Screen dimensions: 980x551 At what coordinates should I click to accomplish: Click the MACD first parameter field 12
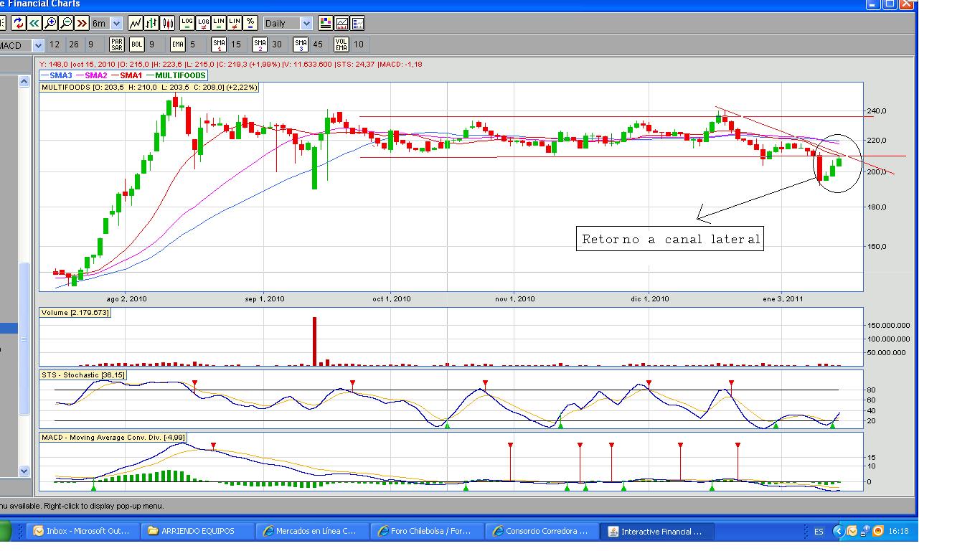[55, 44]
